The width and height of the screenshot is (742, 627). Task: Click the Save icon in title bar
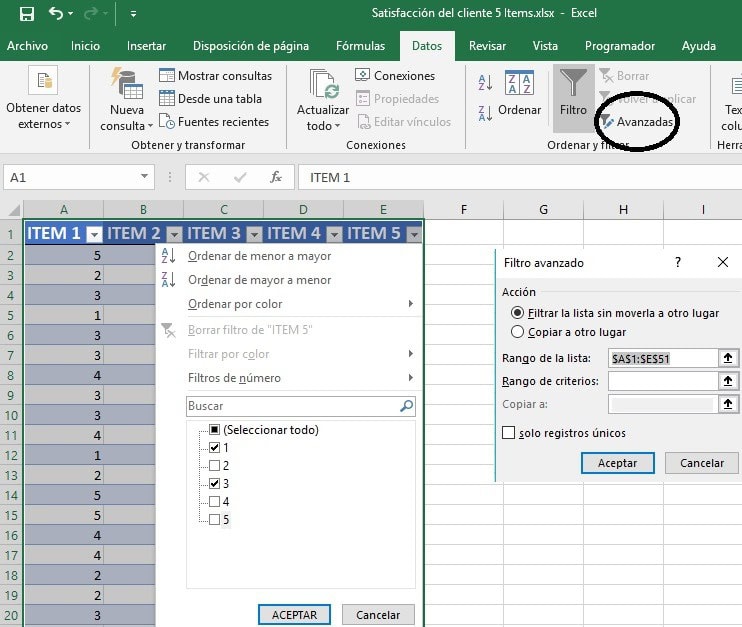[26, 14]
